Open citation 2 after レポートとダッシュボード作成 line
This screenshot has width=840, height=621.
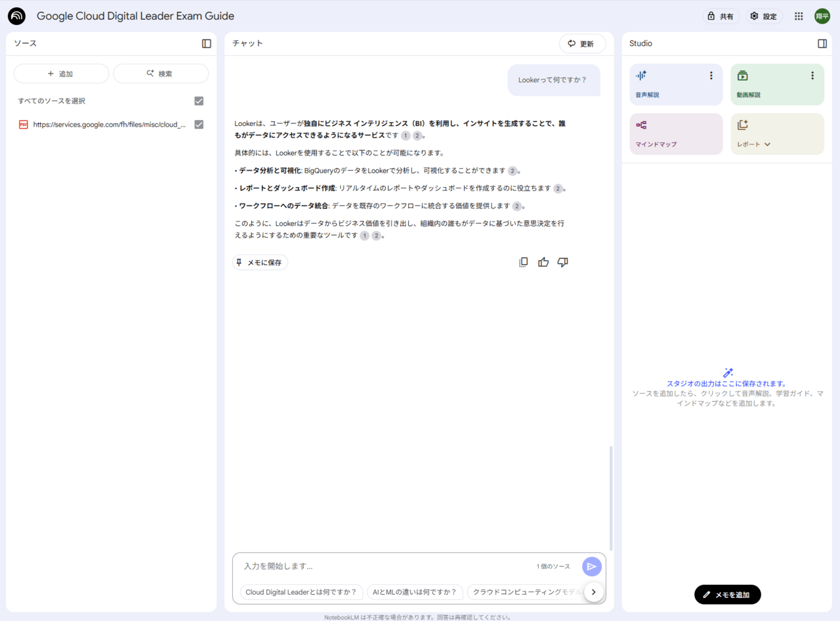[558, 188]
